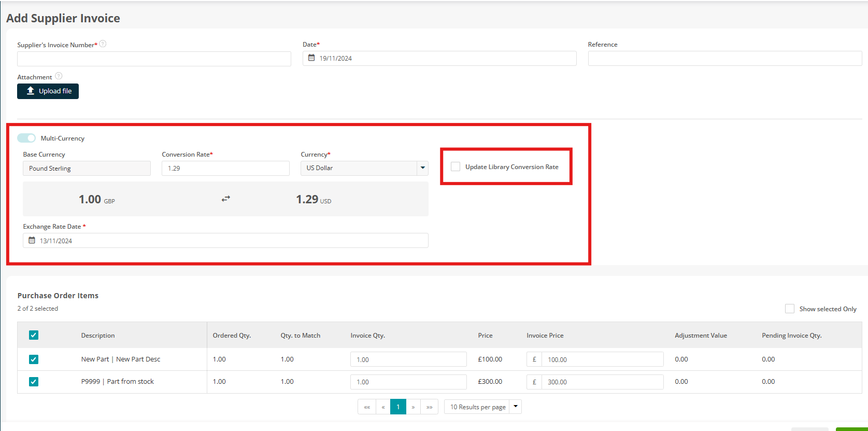Click the Upload file button
The image size is (868, 431).
[48, 91]
